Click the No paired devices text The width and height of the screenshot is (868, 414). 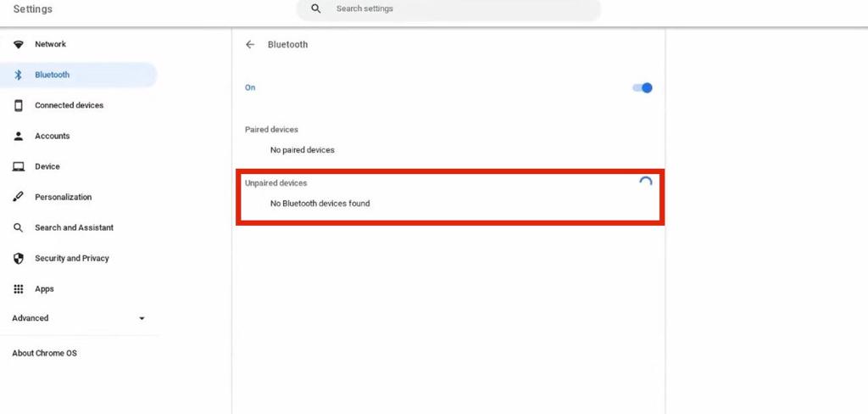[303, 150]
